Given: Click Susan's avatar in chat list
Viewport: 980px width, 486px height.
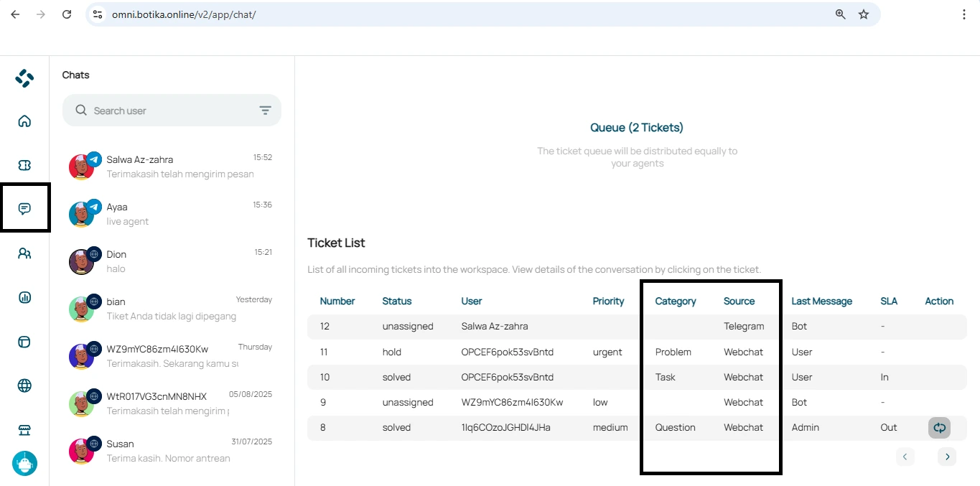Looking at the screenshot, I should (82, 452).
